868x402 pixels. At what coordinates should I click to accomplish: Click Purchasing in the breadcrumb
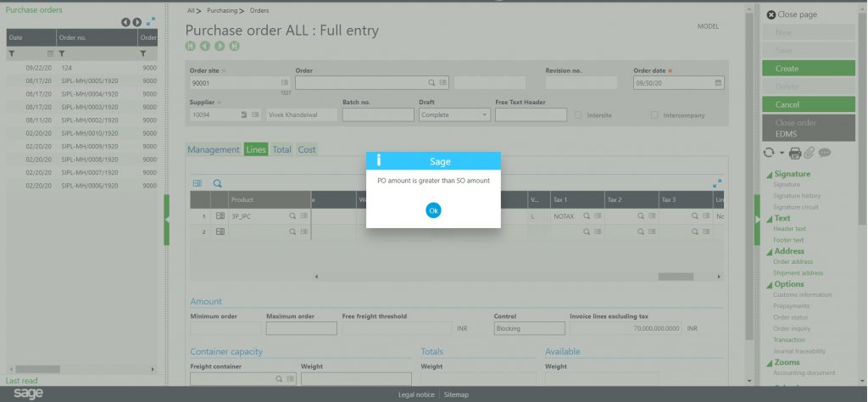(222, 10)
